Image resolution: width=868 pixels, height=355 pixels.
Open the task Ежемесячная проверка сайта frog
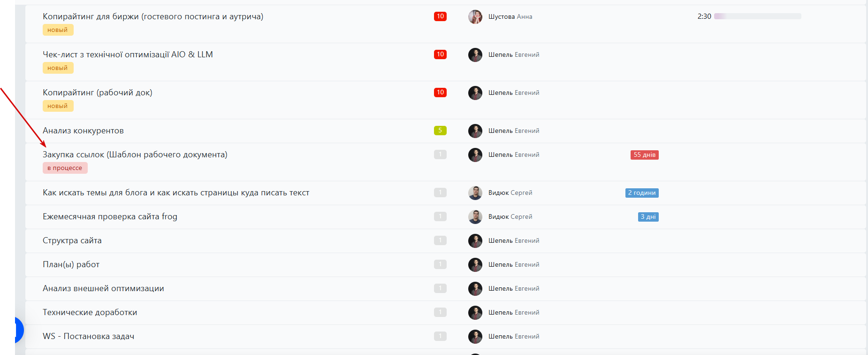(x=110, y=216)
